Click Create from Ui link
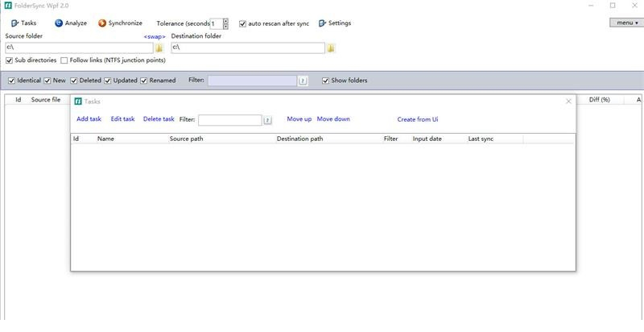 click(x=417, y=119)
